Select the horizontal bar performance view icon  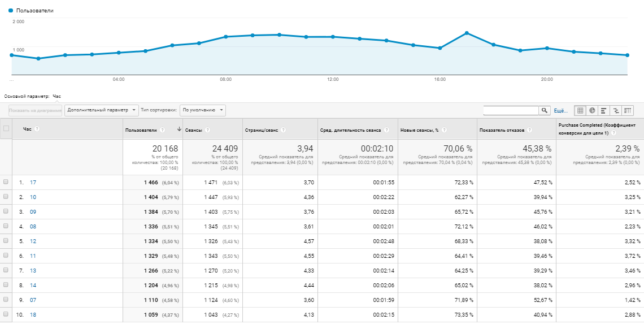[x=604, y=110]
